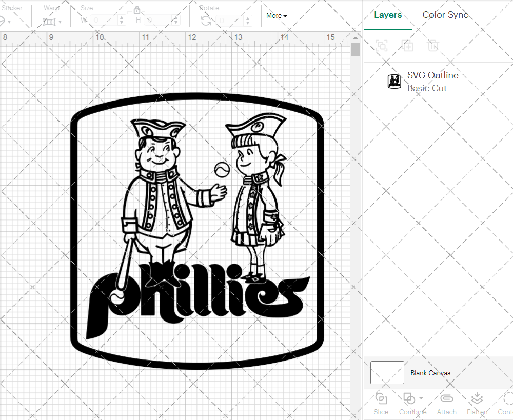This screenshot has width=513, height=420.
Task: Select the Phillies logo on canvas
Action: coord(198,231)
